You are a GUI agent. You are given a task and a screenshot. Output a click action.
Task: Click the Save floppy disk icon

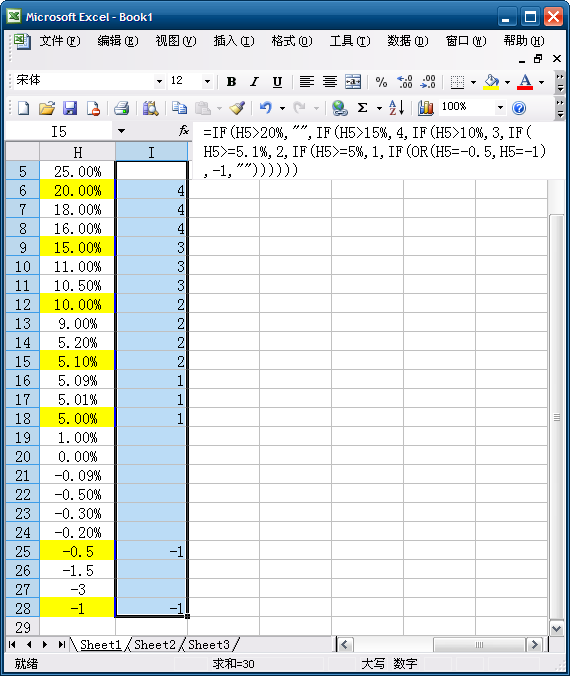pyautogui.click(x=70, y=108)
